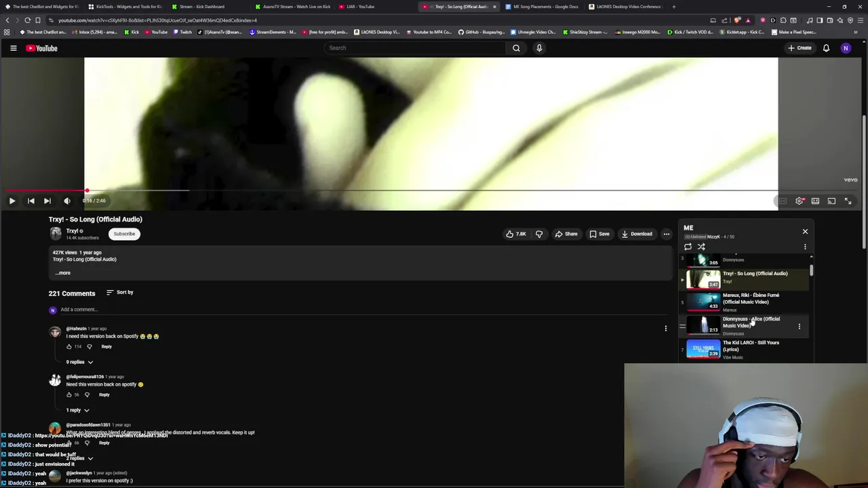Dislike the video with thumbs down
Viewport: 868px width, 488px height.
pyautogui.click(x=539, y=234)
